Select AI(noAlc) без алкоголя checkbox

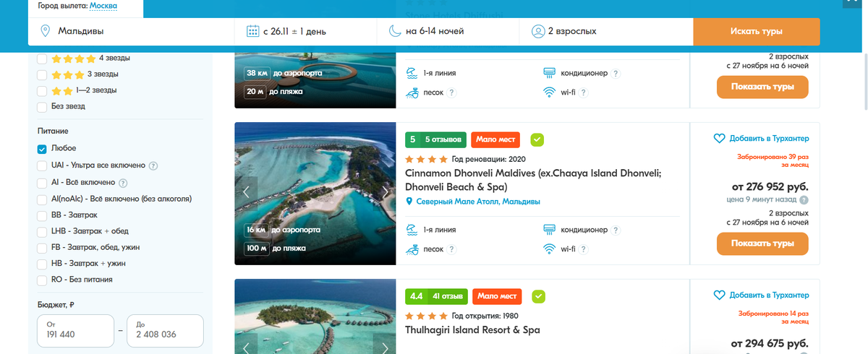pos(42,199)
